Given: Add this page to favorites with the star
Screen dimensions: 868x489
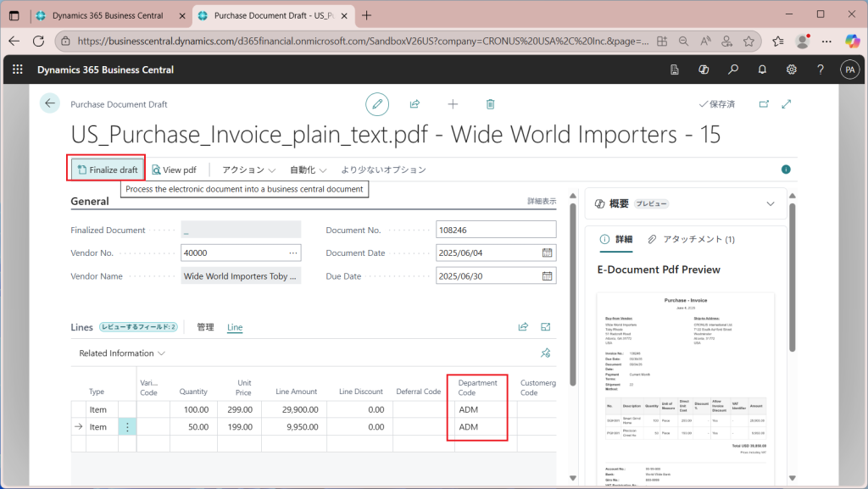Looking at the screenshot, I should [749, 41].
